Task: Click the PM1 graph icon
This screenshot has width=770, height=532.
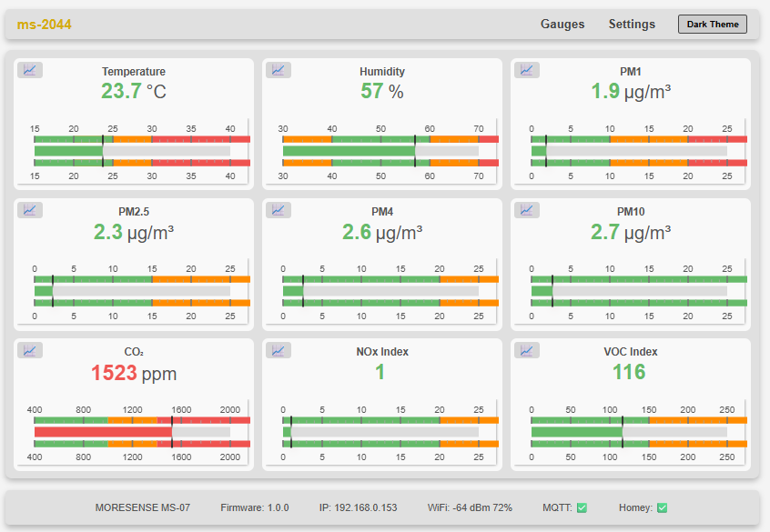Action: point(527,70)
